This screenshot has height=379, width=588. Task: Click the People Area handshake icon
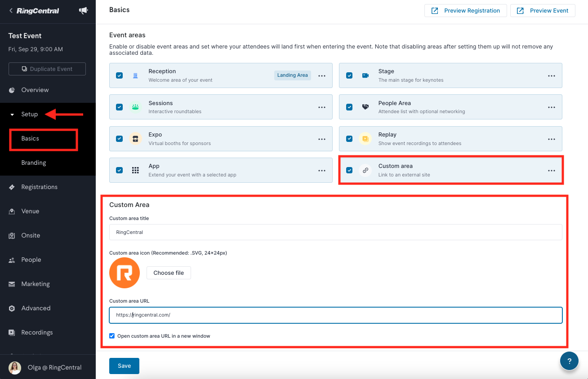tap(365, 107)
